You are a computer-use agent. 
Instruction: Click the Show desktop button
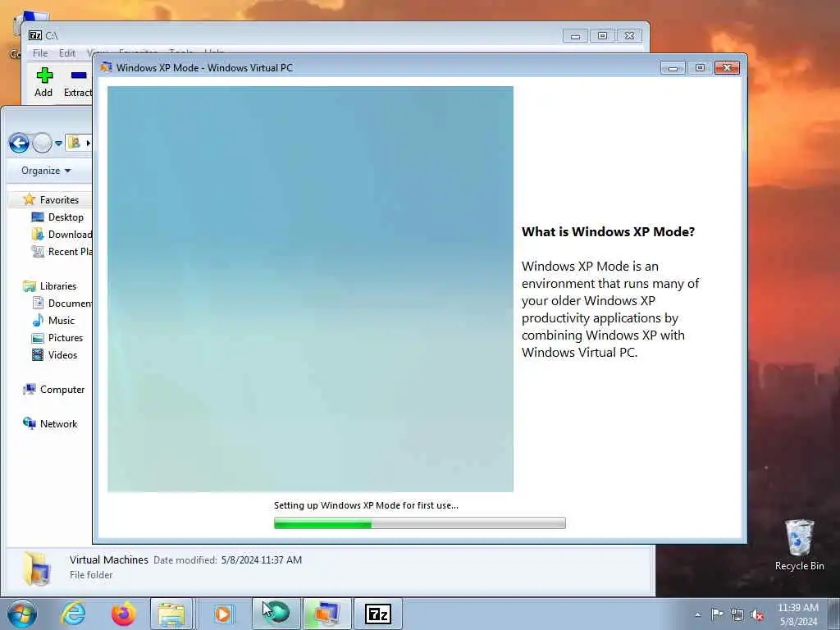coord(834,614)
